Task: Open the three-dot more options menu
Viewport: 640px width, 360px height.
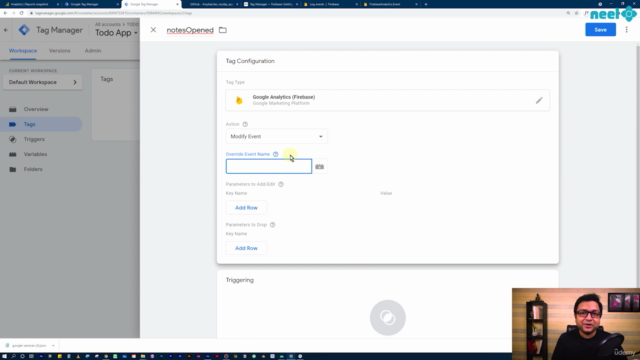Action: pos(627,30)
